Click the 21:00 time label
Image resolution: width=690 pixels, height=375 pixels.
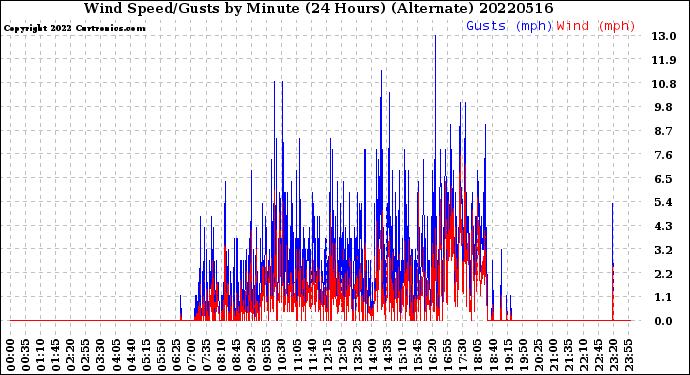point(553,355)
